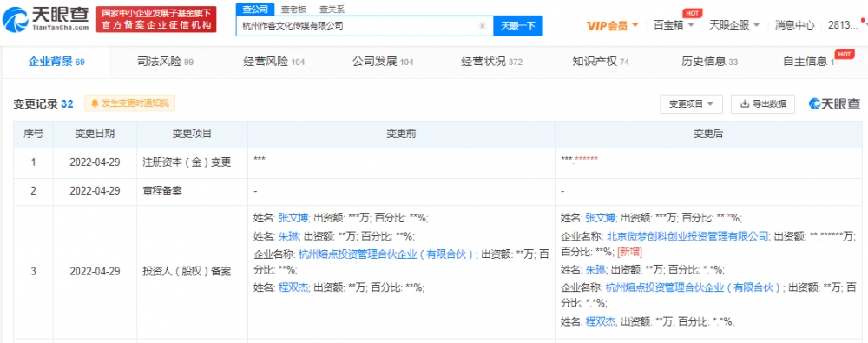
Task: Click the 变更后 column header
Action: (x=709, y=134)
